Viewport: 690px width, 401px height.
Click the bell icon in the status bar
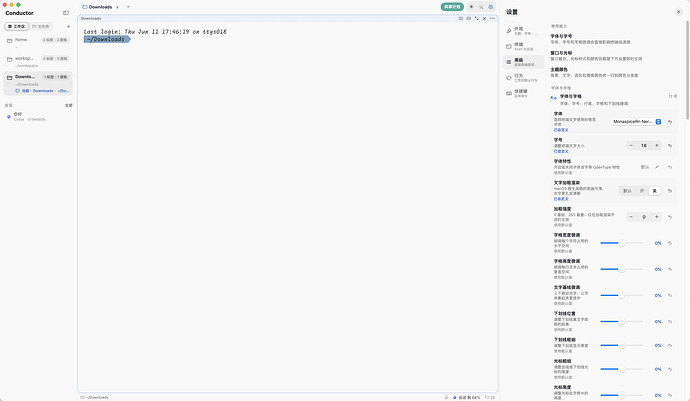click(446, 397)
